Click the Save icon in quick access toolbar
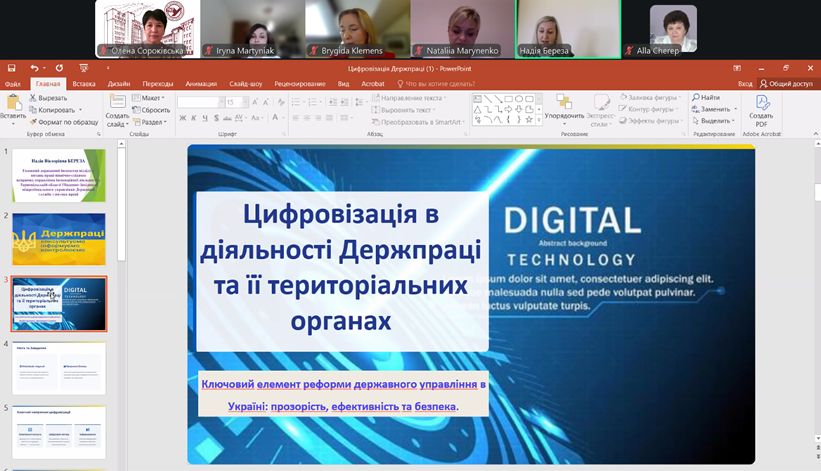This screenshot has height=471, width=821. point(11,68)
